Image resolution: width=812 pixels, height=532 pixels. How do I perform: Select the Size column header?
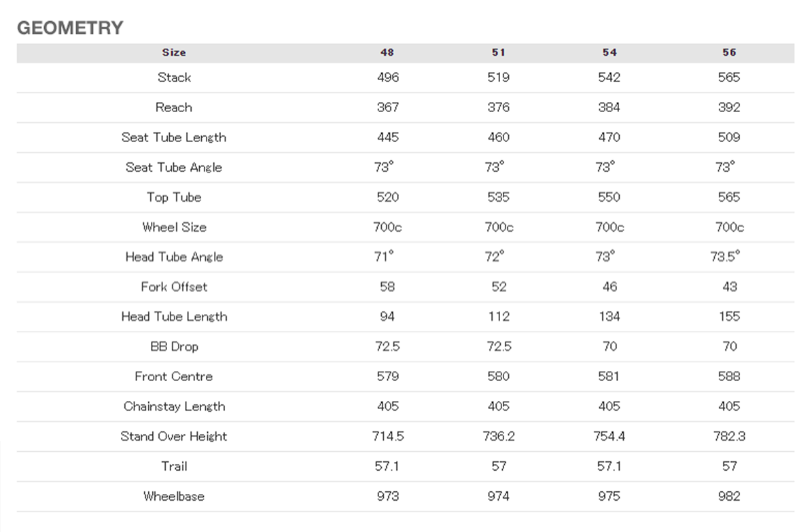click(x=174, y=52)
